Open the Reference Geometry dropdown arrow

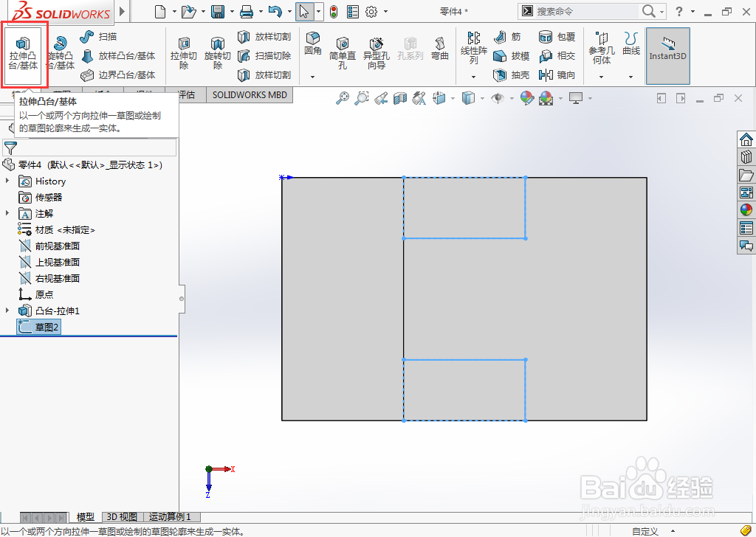tap(601, 77)
